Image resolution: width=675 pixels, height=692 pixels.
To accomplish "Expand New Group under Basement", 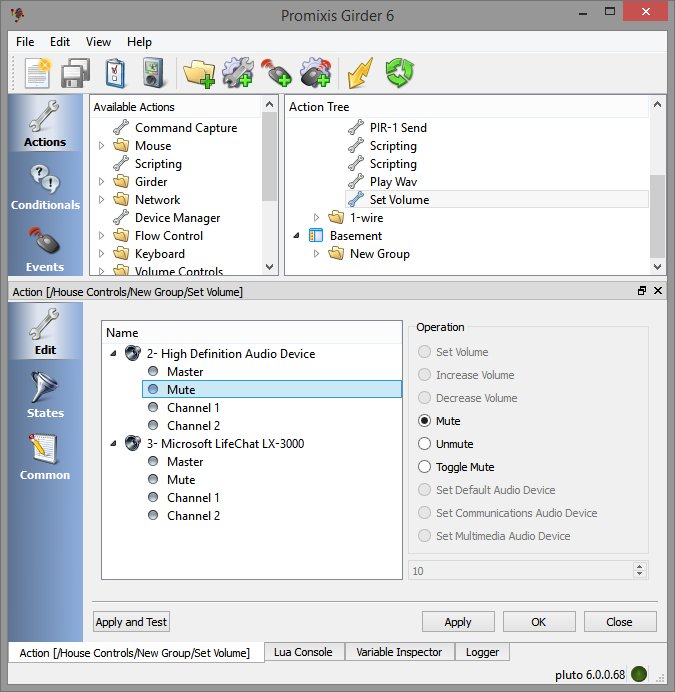I will 317,254.
